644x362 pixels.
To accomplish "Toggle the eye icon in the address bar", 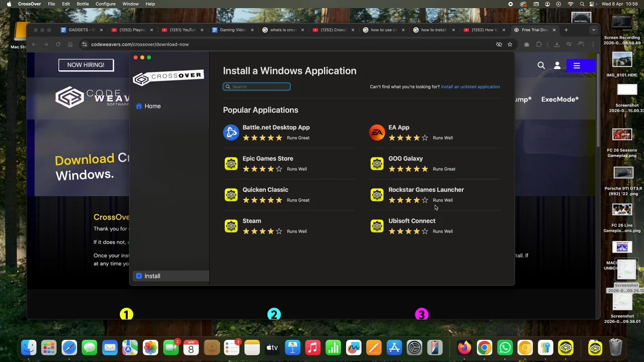I will pyautogui.click(x=499, y=44).
